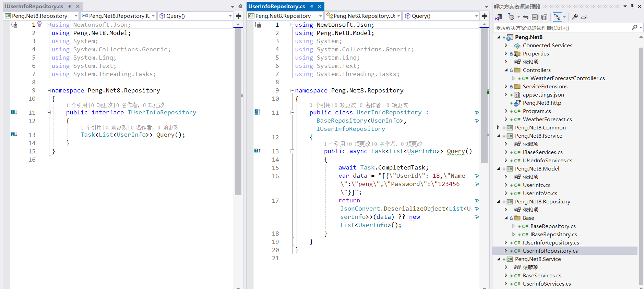Collapse the Controllers folder
644x289 pixels.
(x=506, y=70)
